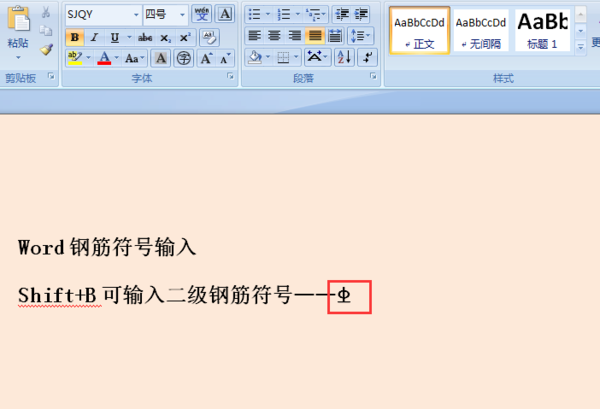Viewport: 600px width, 409px height.
Task: Click the heading 'Word 钢筋符号输入'
Action: click(107, 247)
